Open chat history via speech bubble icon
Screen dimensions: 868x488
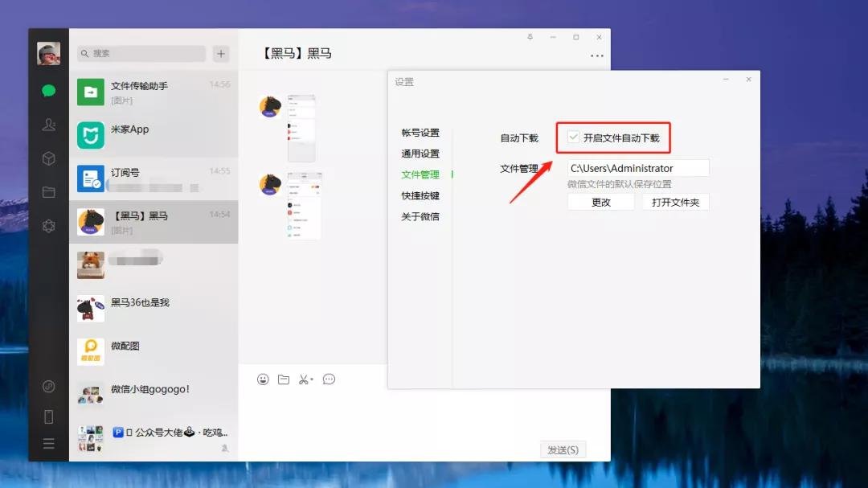click(329, 379)
